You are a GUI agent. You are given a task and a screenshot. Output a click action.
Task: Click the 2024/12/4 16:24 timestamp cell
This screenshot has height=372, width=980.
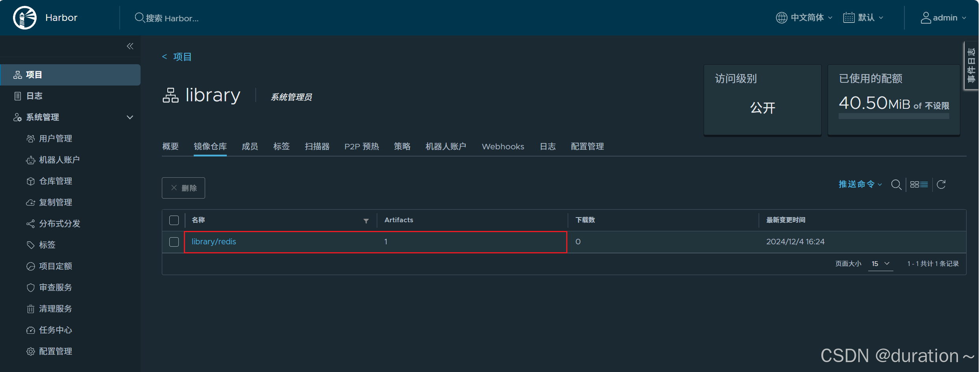tap(795, 242)
